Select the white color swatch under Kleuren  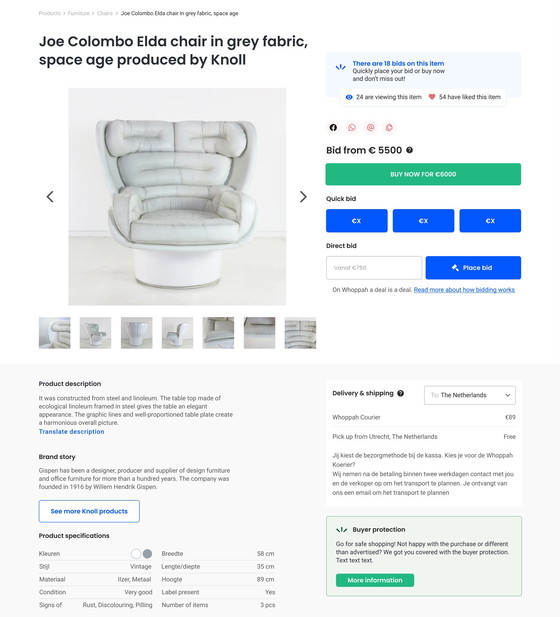[136, 554]
